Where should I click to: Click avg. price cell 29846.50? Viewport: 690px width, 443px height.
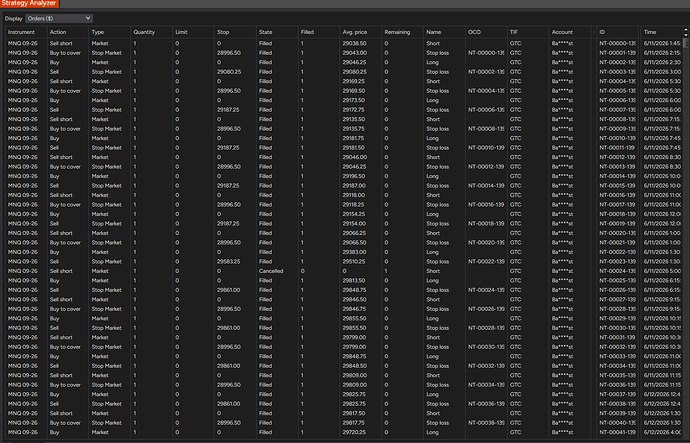point(355,300)
